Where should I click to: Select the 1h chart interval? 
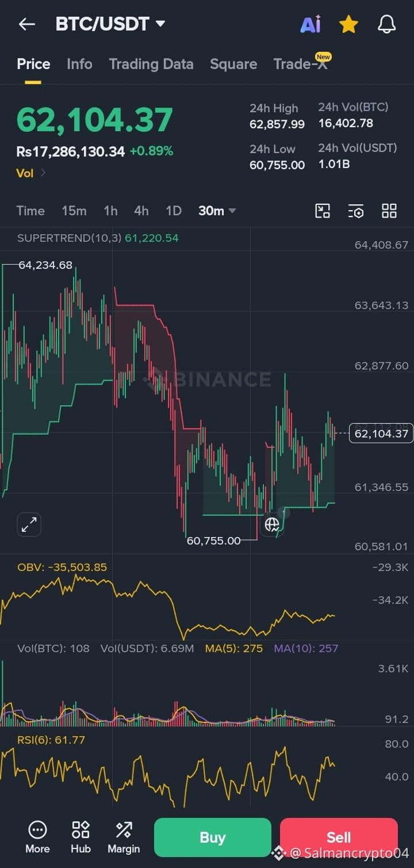pyautogui.click(x=110, y=211)
